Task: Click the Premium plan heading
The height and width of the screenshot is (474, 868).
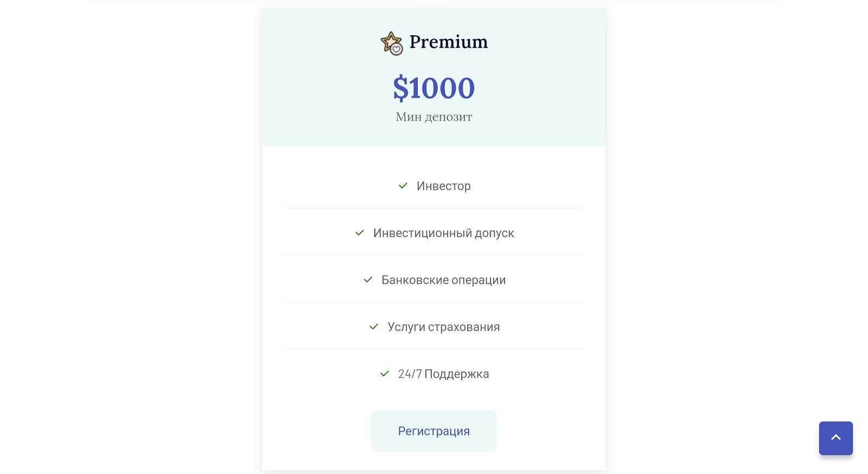Action: [449, 42]
